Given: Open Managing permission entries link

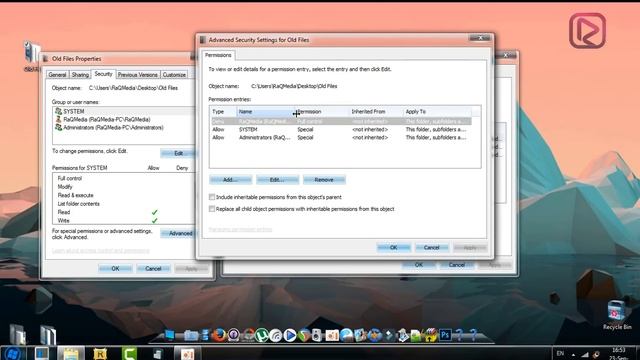Looking at the screenshot, I should point(240,229).
